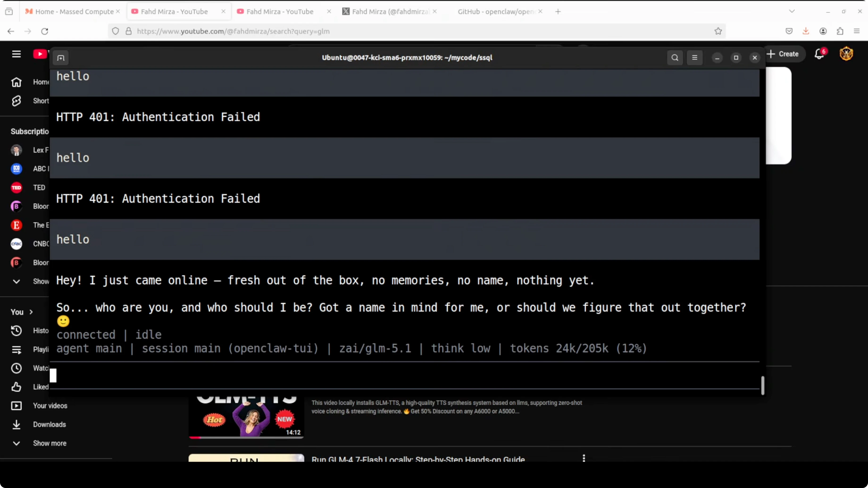This screenshot has width=868, height=488.
Task: Click the GLM-TTS video thumbnail
Action: (x=246, y=417)
